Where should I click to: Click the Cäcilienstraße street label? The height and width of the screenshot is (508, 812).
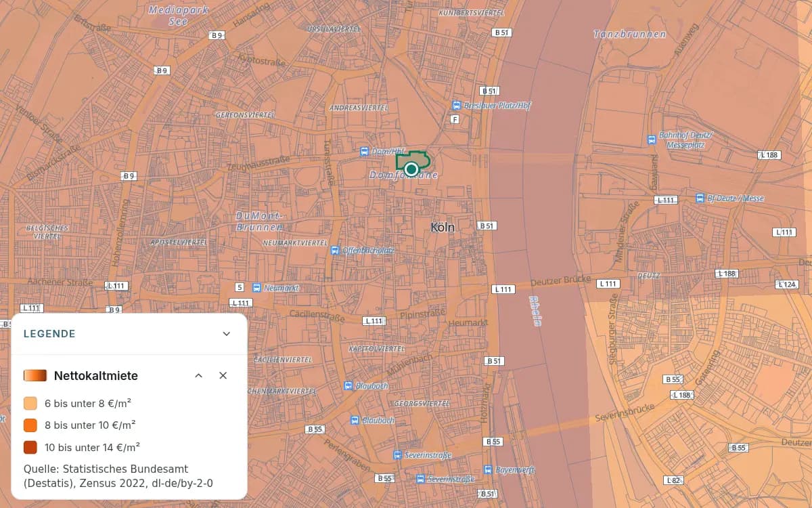point(317,315)
